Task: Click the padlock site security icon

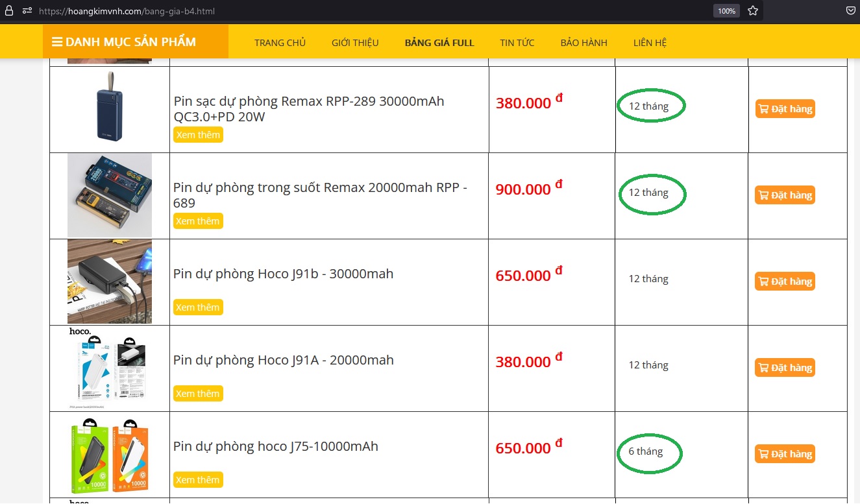Action: pos(8,11)
